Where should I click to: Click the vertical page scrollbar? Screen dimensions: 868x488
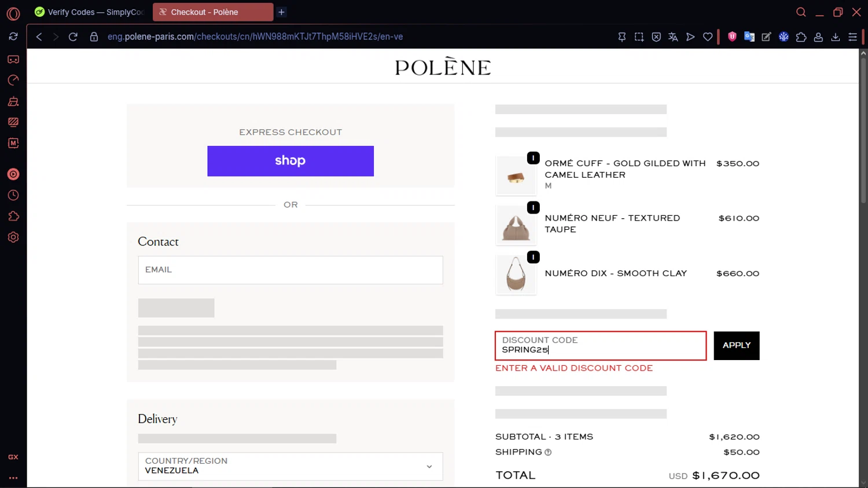(x=863, y=130)
